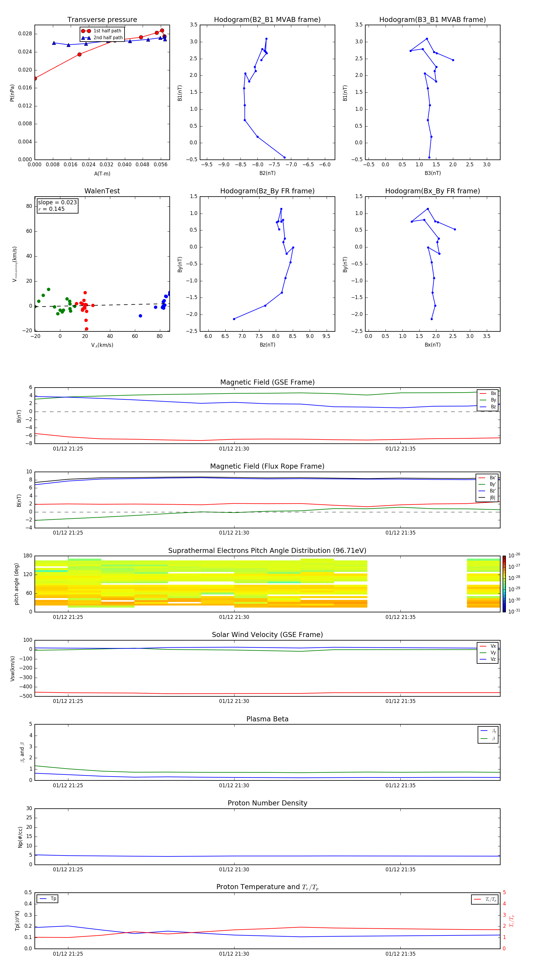Click the "Vsw(km/s)" y-axis label
Screen dimensions: 535x980
(x=12, y=668)
